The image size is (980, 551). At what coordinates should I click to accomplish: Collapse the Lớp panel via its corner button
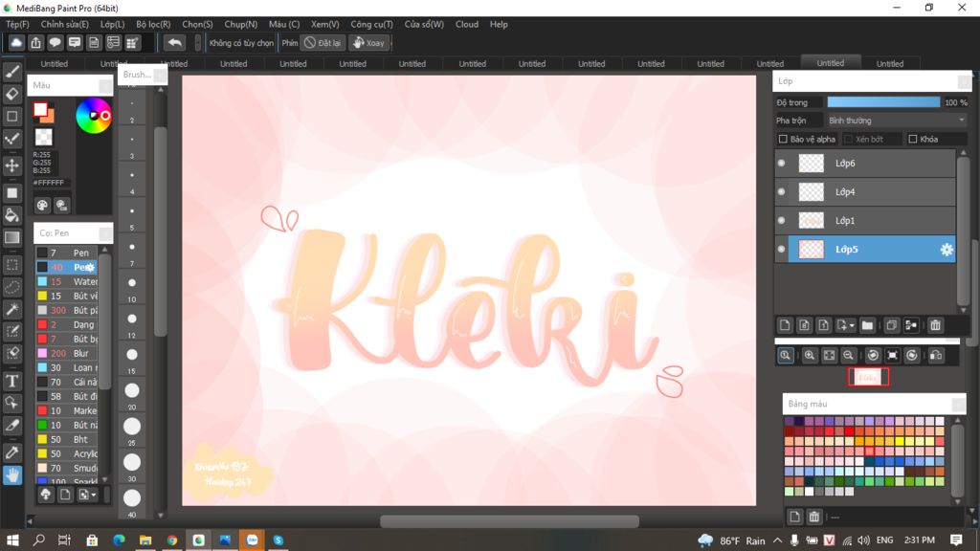coord(965,81)
